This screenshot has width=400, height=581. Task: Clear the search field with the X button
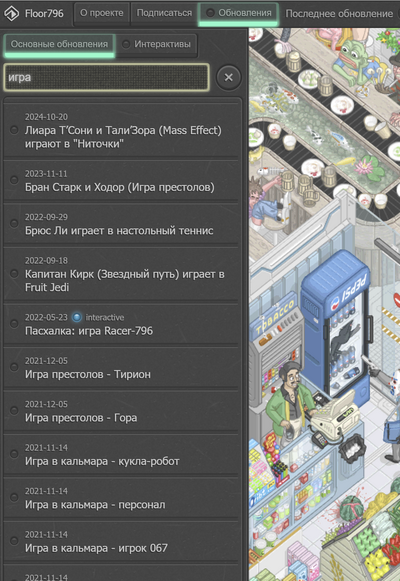click(229, 77)
